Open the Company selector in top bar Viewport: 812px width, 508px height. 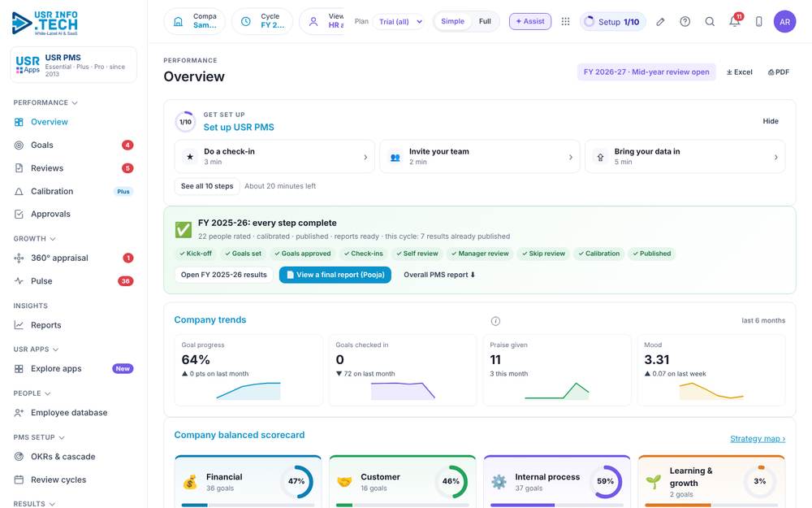click(x=195, y=21)
